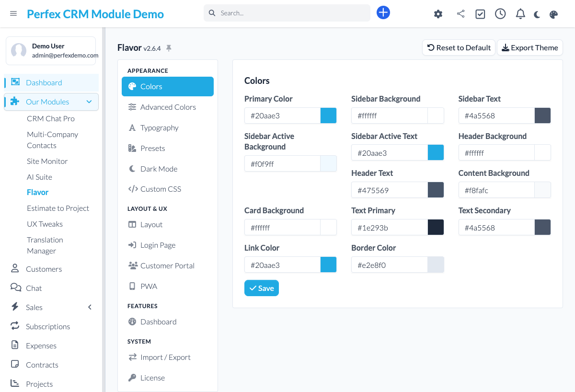This screenshot has height=392, width=575.
Task: Open settings gear icon in header
Action: [x=438, y=14]
